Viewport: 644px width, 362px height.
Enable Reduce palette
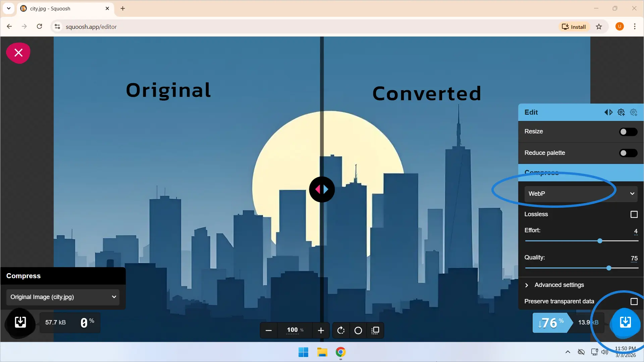(628, 153)
